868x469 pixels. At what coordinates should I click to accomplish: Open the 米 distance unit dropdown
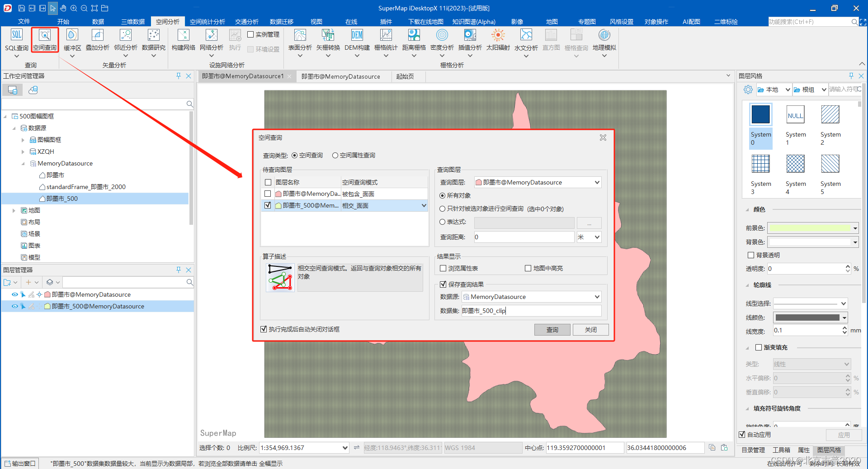click(589, 237)
